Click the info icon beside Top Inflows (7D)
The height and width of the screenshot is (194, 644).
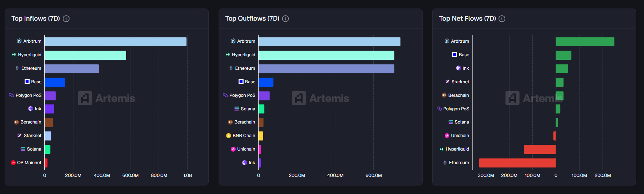tap(66, 19)
